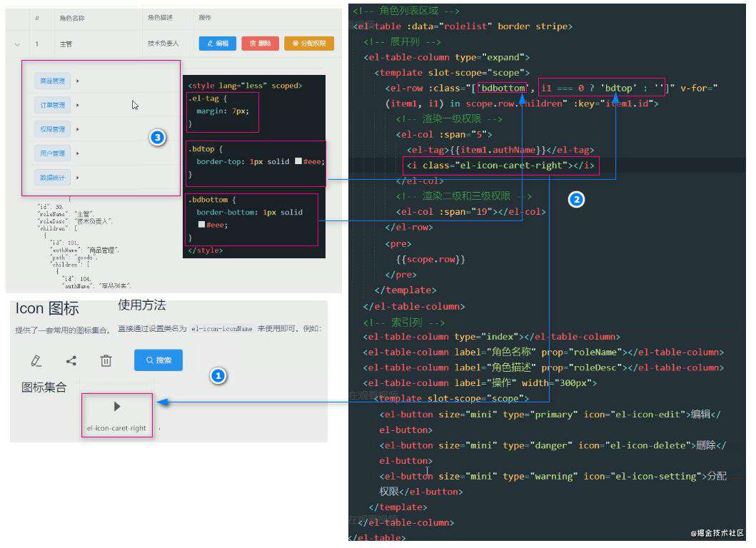Viewport: 756px width, 548px height.
Task: Expand caret next to 商品管理 tag
Action: pyautogui.click(x=77, y=81)
